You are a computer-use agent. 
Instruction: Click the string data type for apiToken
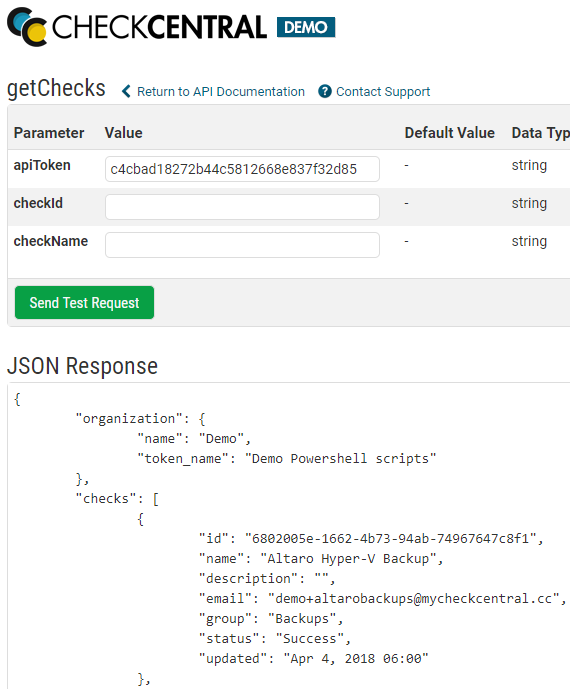pos(529,166)
